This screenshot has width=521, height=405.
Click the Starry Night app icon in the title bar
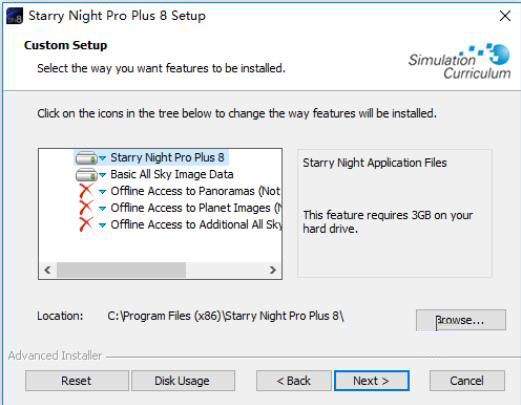pyautogui.click(x=14, y=16)
